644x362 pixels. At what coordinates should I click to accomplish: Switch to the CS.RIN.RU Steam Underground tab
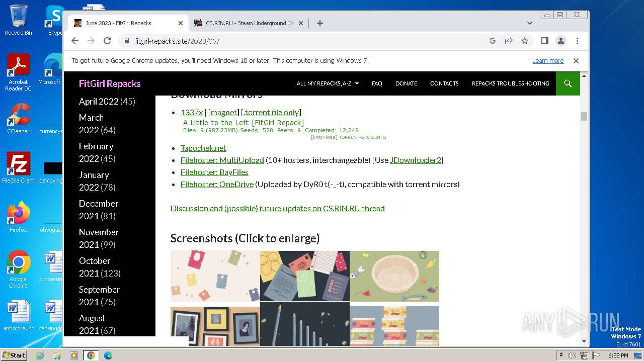coord(249,23)
